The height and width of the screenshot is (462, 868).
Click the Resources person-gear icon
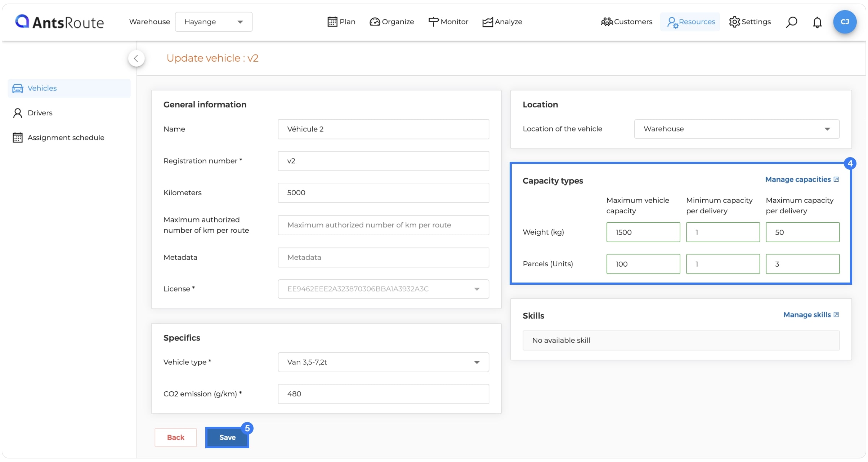coord(672,22)
